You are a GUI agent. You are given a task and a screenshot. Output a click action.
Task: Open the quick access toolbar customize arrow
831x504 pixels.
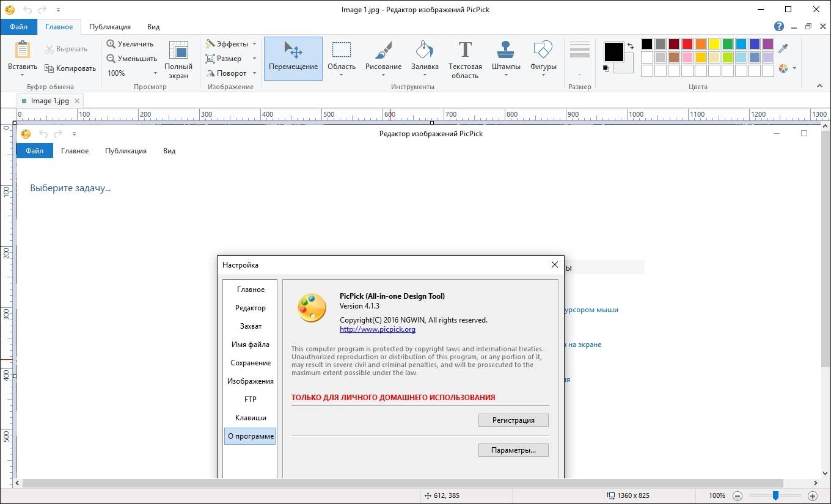(58, 10)
